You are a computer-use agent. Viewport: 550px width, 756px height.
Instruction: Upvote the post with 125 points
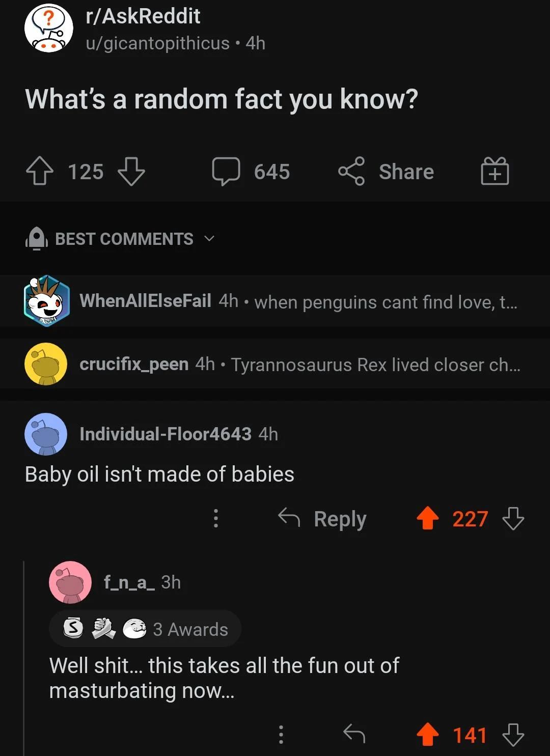click(x=40, y=171)
